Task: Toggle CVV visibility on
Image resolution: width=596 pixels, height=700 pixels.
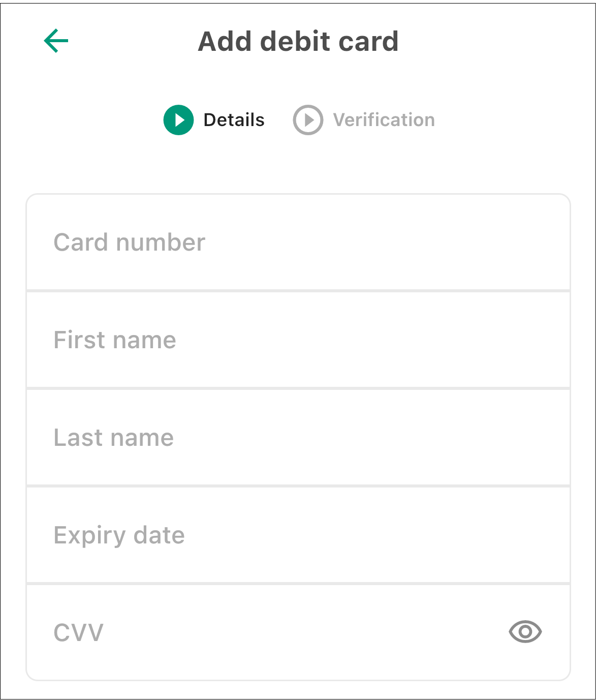Action: coord(525,632)
